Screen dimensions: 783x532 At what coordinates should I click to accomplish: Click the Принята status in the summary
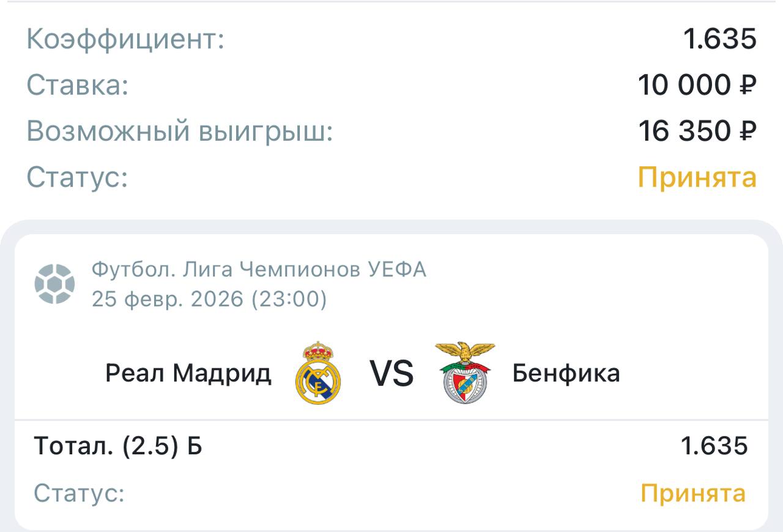tap(697, 177)
